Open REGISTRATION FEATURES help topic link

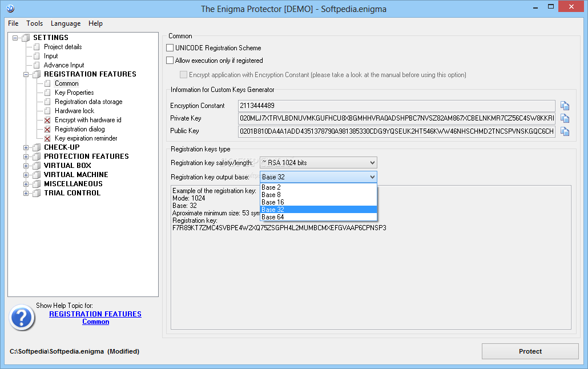95,314
